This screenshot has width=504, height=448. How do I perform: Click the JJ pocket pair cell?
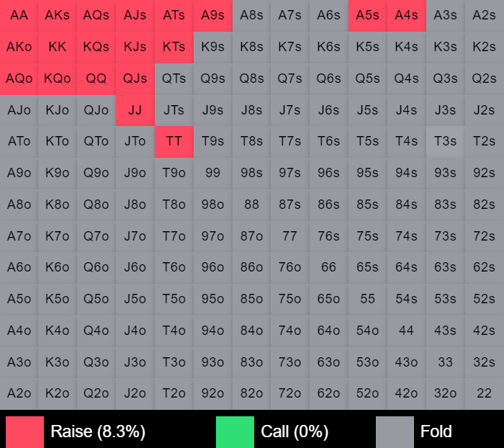[135, 110]
